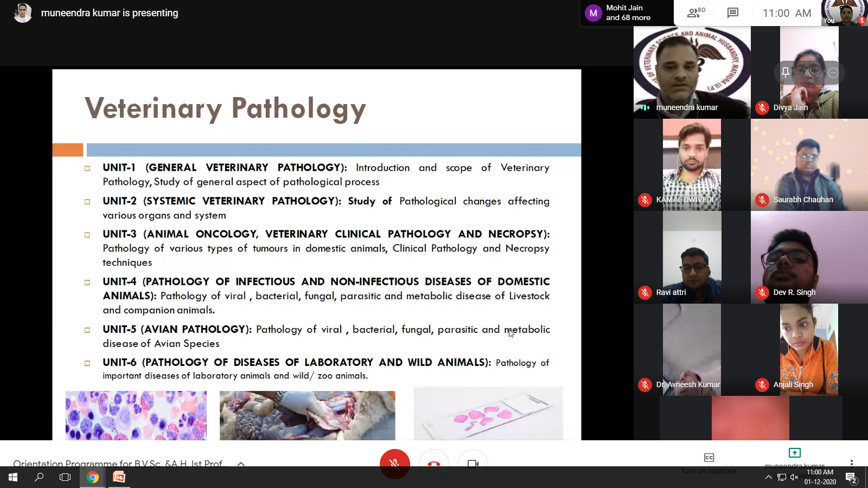868x488 pixels.
Task: Click the UNIT-5 (AVIAN PATHOLOGY) heading
Action: pos(177,330)
